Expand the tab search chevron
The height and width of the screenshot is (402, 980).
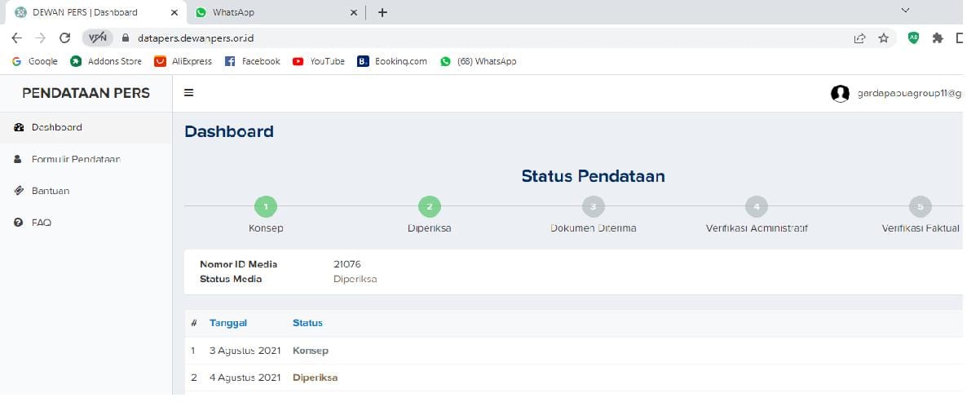[x=905, y=11]
